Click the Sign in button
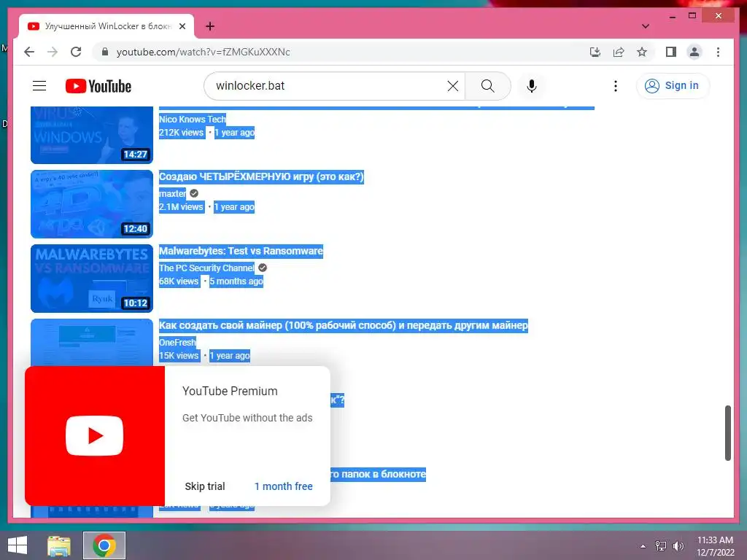 coord(672,86)
